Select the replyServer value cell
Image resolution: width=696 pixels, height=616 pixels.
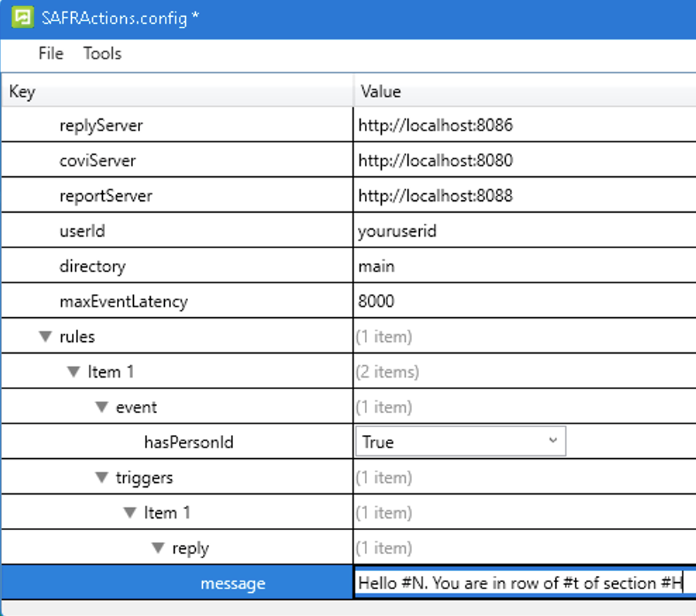click(x=435, y=125)
